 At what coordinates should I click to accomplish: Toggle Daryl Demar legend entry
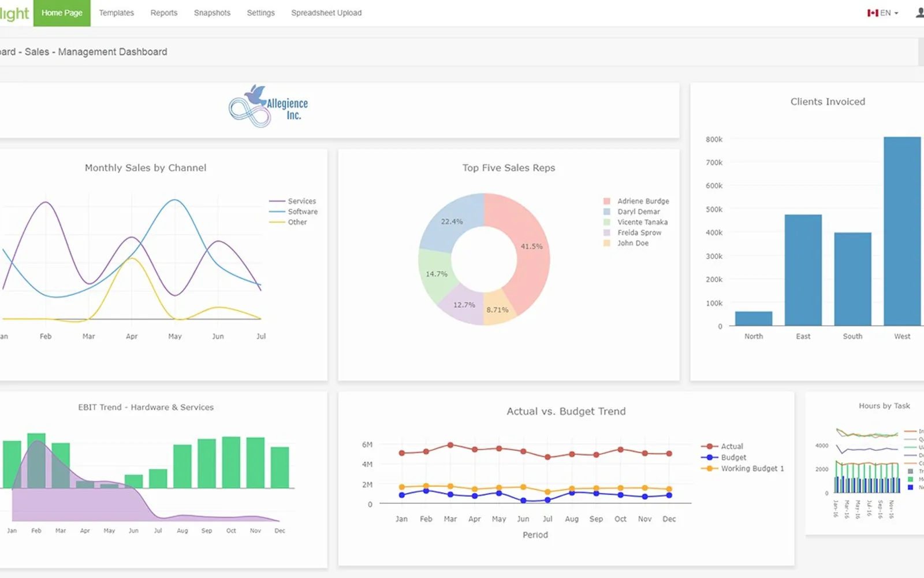(x=632, y=212)
